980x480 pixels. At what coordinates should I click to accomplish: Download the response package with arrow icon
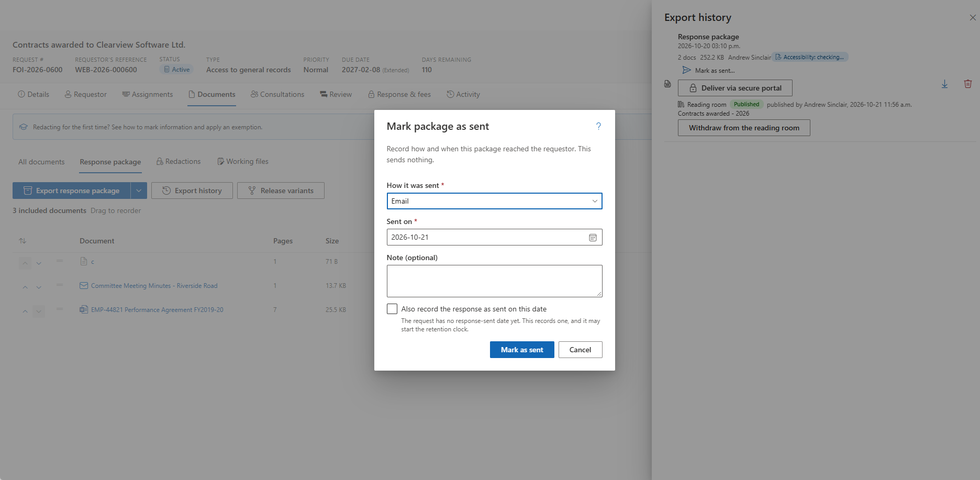click(x=944, y=84)
